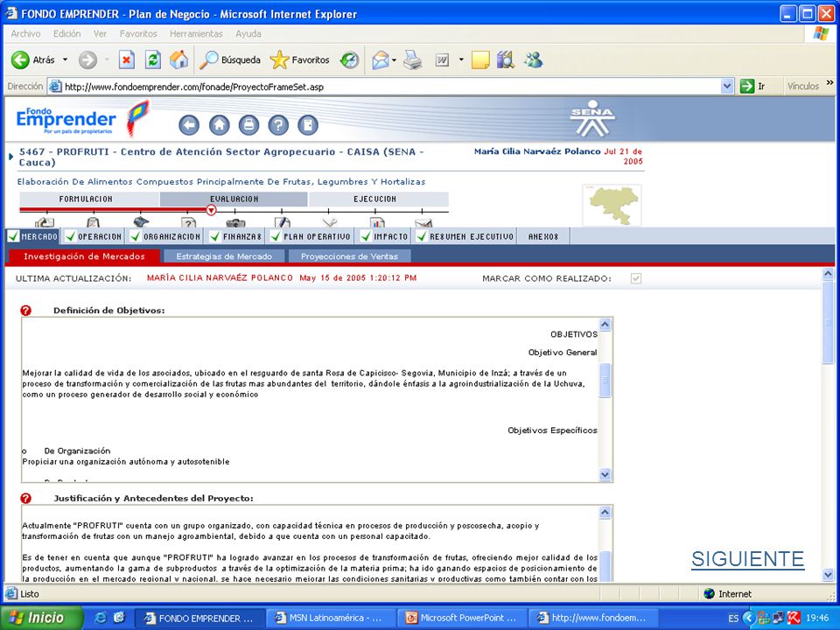
Task: Open the Forward history dropdown arrow
Action: pyautogui.click(x=107, y=59)
